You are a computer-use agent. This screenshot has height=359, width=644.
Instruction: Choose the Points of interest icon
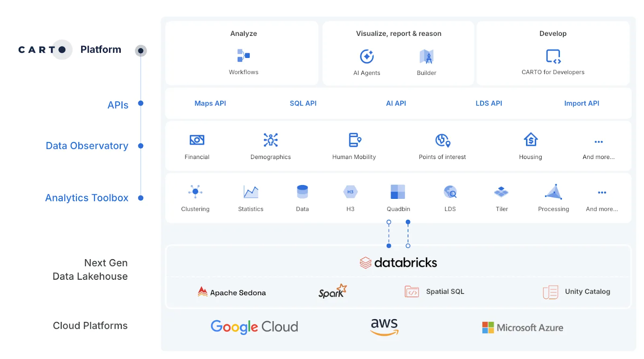pos(442,140)
